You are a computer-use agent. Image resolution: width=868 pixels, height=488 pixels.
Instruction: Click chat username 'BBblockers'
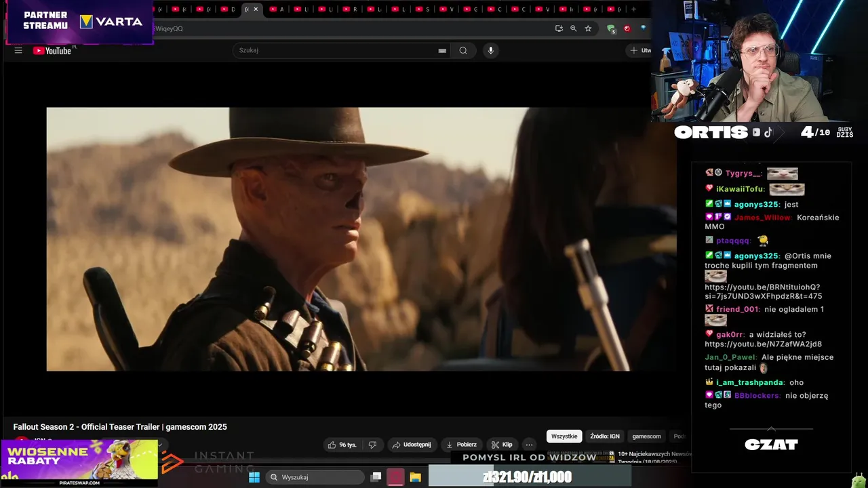click(x=757, y=395)
